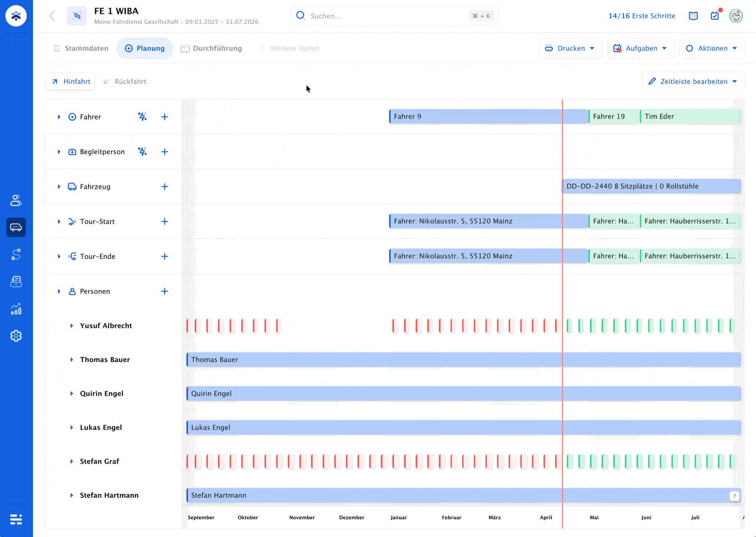Open the settings gear in the sidebar
Viewport: 756px width, 537px height.
16,336
